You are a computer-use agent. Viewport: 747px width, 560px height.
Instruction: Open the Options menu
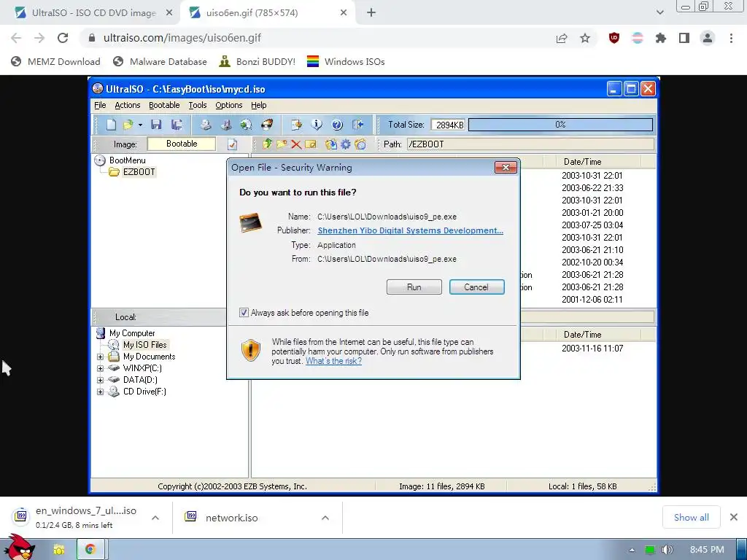coord(228,105)
